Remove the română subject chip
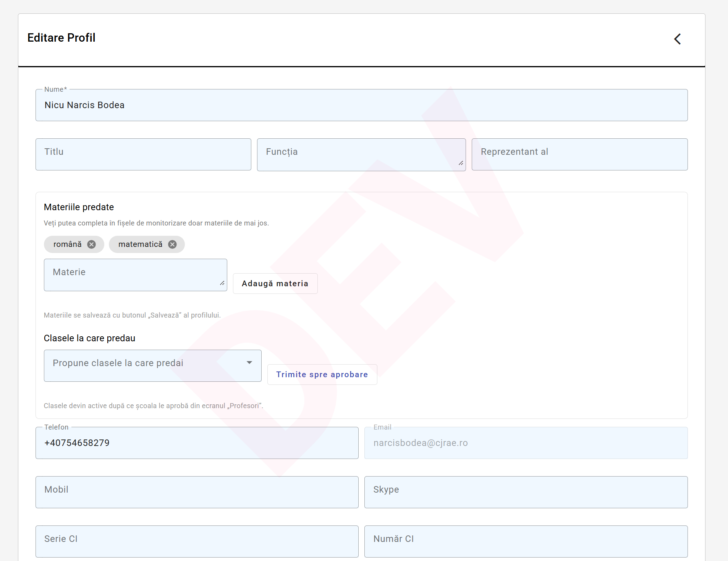728x561 pixels. [x=91, y=245]
